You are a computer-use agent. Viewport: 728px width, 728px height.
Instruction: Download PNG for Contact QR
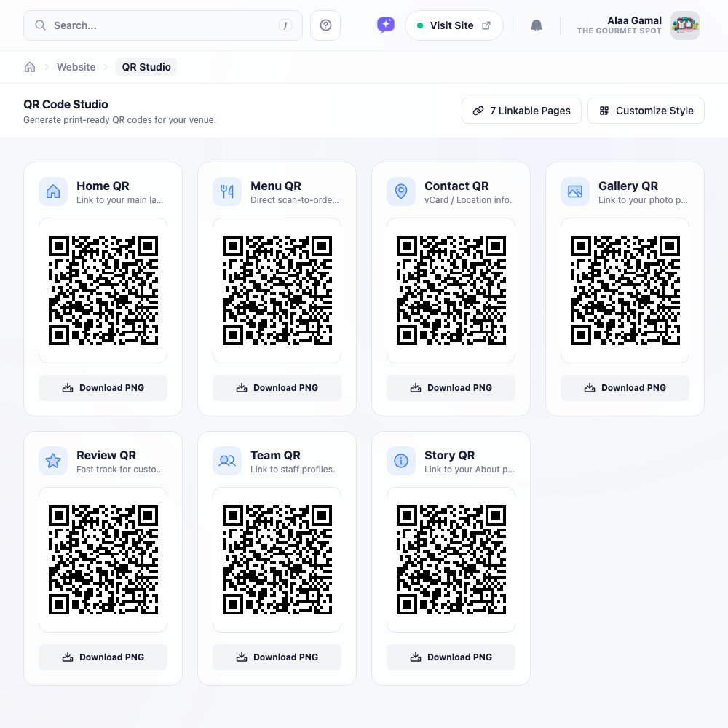coord(451,388)
